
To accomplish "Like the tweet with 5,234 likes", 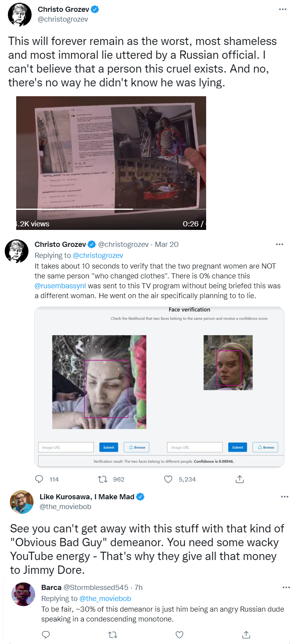I will tap(168, 479).
